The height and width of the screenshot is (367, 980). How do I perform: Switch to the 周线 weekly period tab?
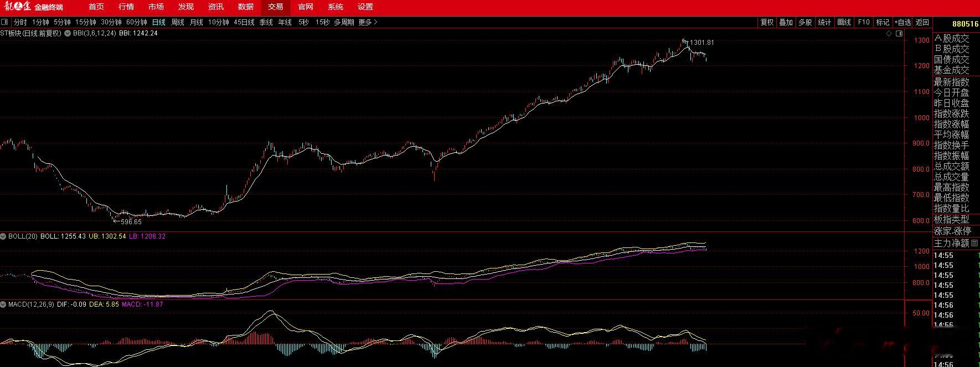pos(177,22)
